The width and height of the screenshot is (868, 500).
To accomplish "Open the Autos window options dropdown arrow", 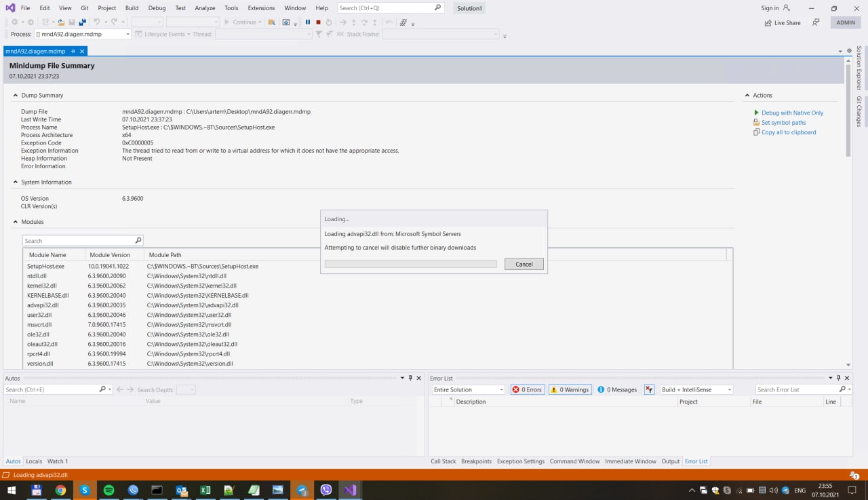I will pyautogui.click(x=402, y=378).
